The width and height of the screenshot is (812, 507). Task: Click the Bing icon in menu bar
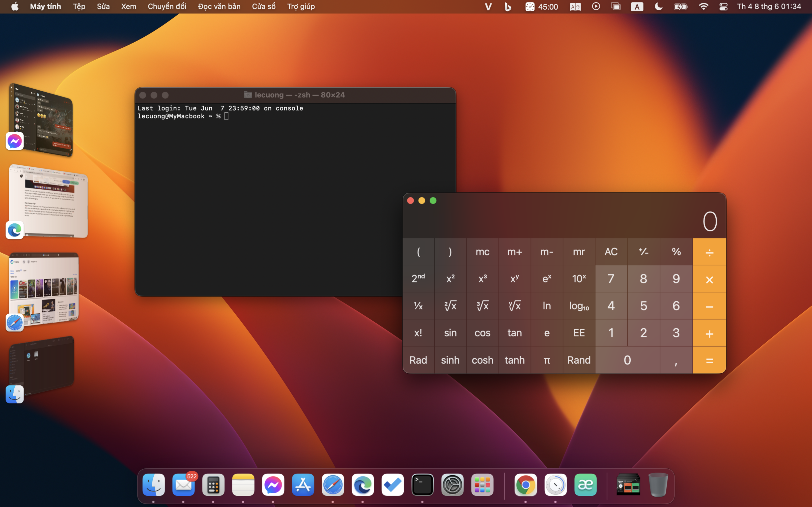coord(508,6)
